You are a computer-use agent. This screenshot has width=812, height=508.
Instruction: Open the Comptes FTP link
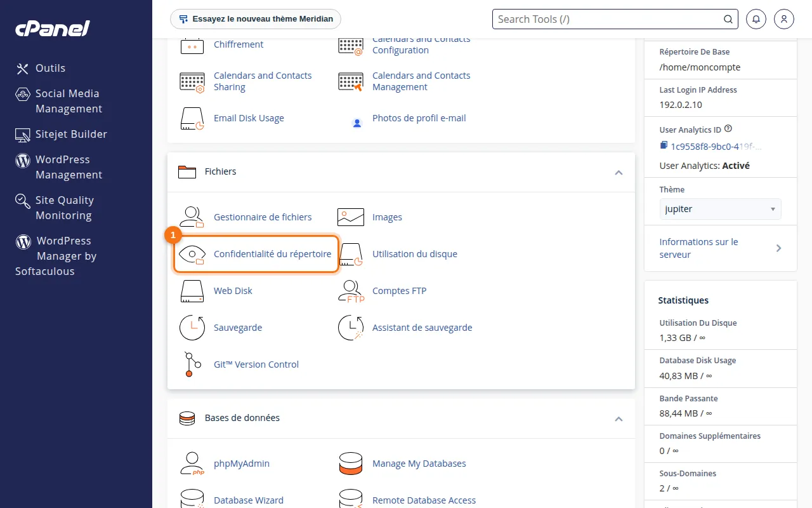click(399, 291)
